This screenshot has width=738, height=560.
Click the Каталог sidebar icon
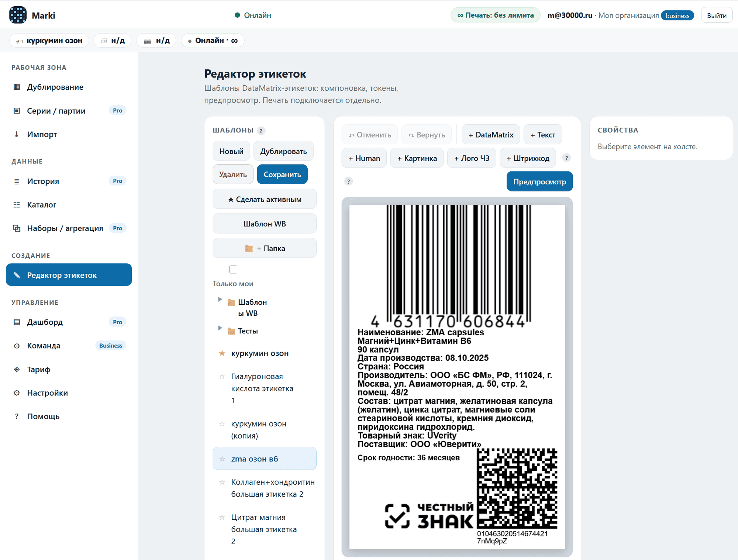pyautogui.click(x=17, y=205)
